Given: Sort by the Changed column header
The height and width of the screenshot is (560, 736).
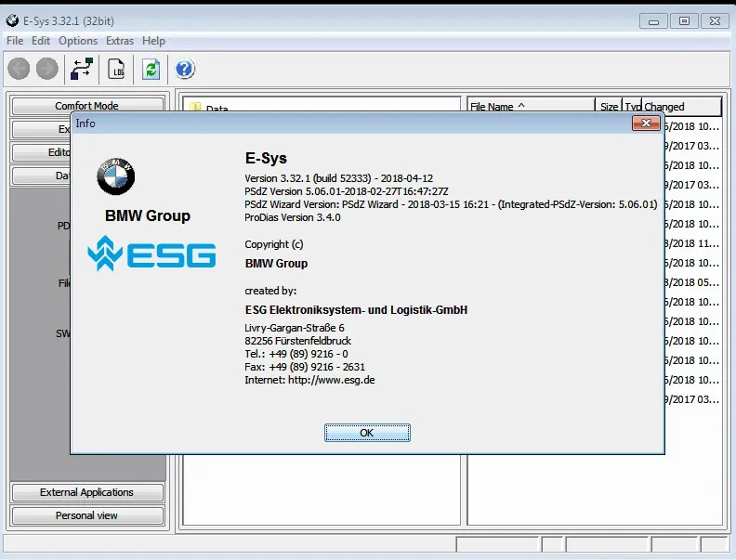Looking at the screenshot, I should 681,107.
